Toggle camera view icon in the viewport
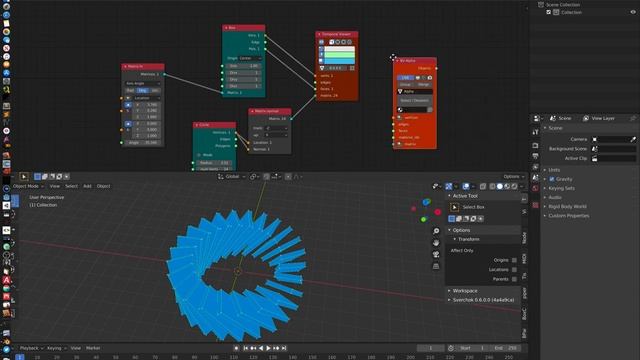The width and height of the screenshot is (640, 360). click(x=436, y=254)
